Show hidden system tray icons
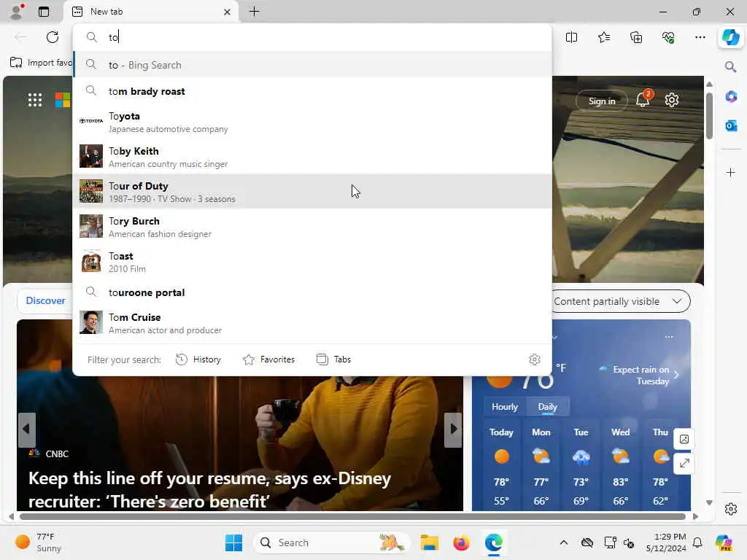 point(564,542)
